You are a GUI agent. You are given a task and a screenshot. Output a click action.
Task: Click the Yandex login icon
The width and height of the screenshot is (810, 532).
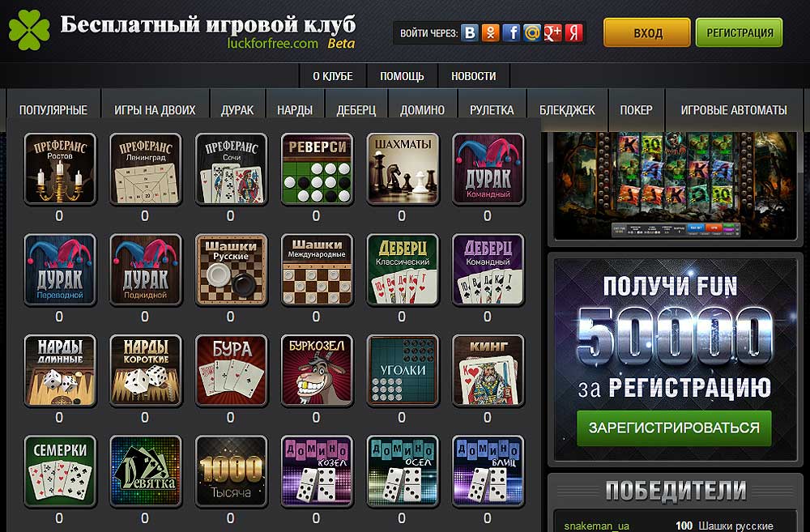573,33
